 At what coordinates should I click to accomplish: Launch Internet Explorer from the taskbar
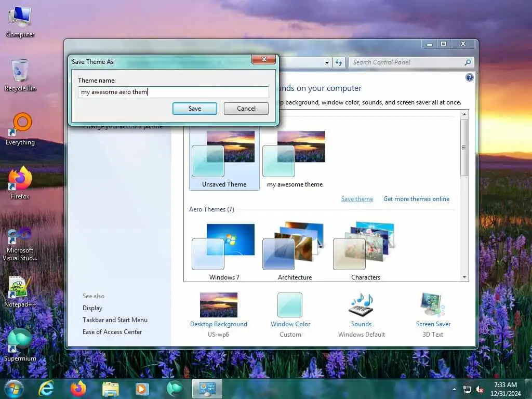click(x=46, y=389)
